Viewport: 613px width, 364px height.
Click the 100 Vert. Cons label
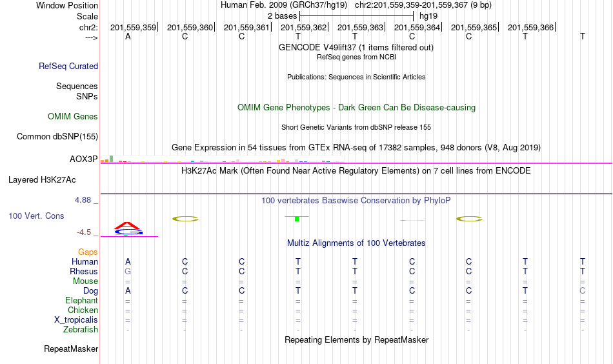pos(36,216)
